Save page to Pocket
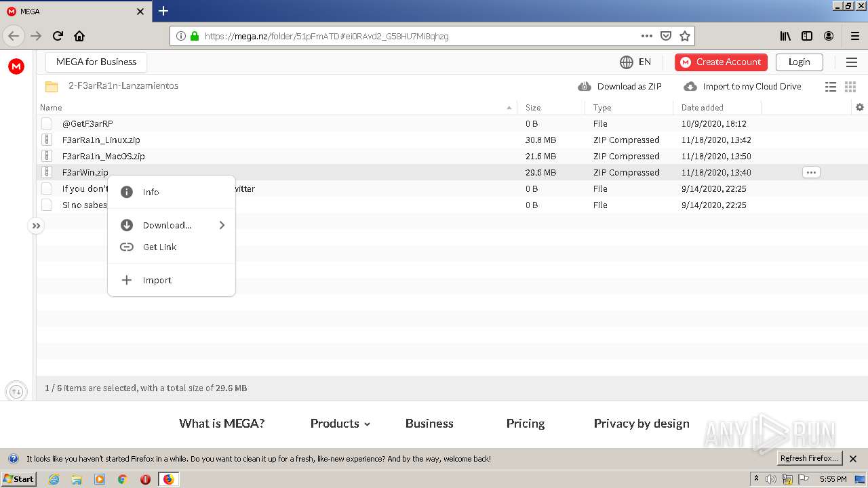 (x=666, y=36)
